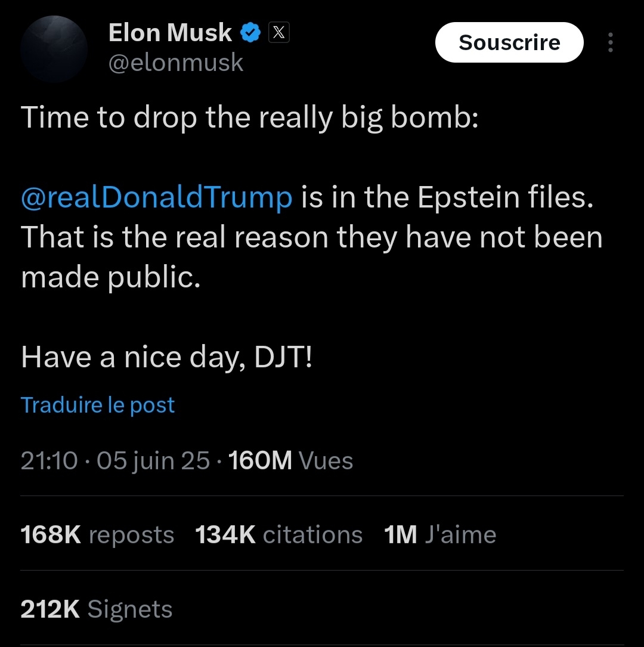This screenshot has height=647, width=644.
Task: Click the blue verified checkmark badge
Action: pos(250,33)
